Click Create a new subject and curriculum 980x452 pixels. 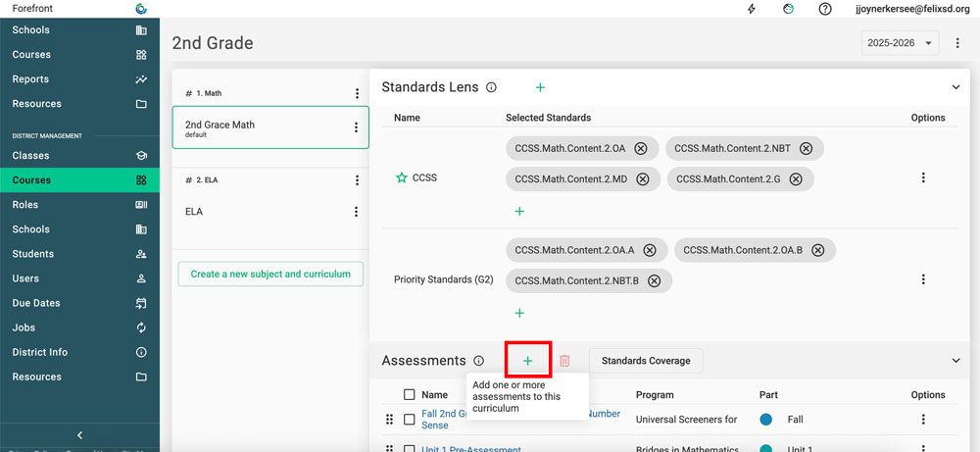pyautogui.click(x=270, y=275)
